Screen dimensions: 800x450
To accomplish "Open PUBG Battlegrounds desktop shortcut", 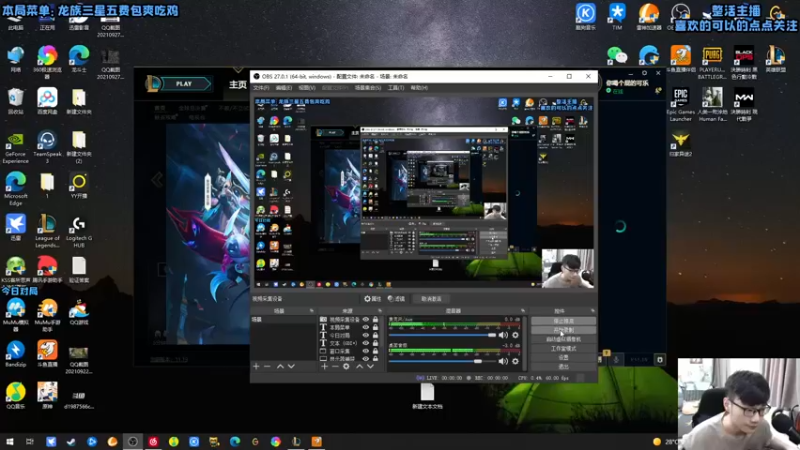I will point(712,63).
